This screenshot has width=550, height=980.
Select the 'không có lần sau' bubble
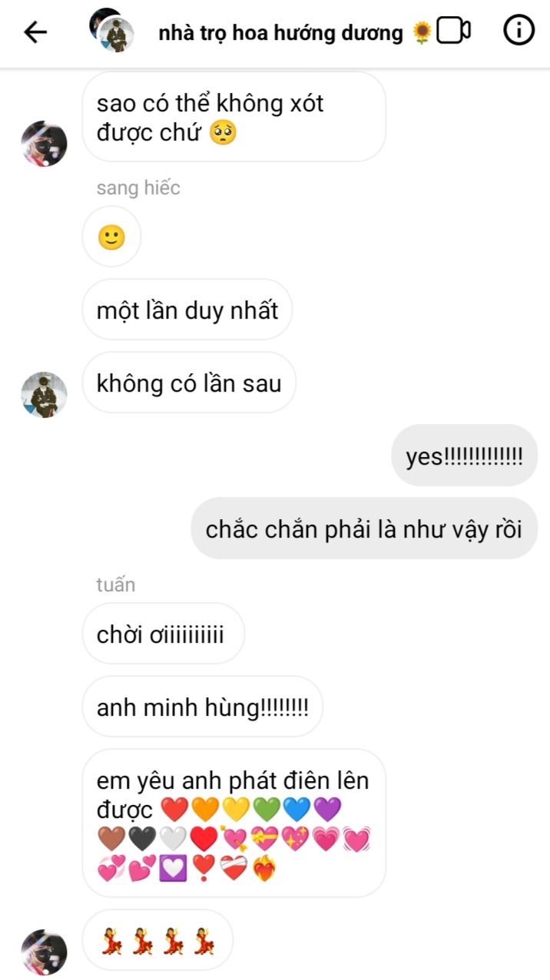click(x=189, y=382)
